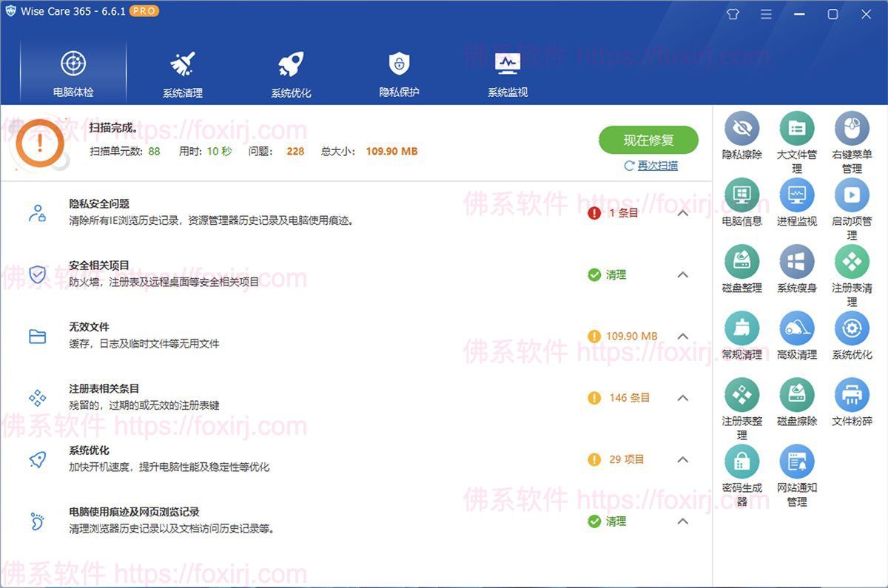888x588 pixels.
Task: Launch 磁盘擦除 disk eraser tool
Action: tap(796, 396)
